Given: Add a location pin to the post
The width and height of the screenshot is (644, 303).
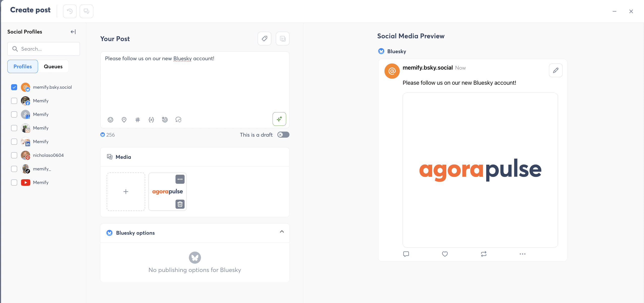Looking at the screenshot, I should point(124,120).
